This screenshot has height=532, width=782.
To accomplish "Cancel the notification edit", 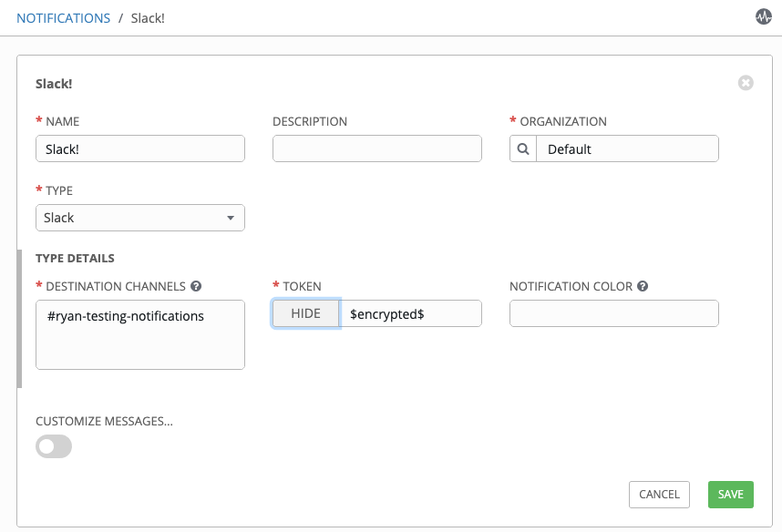I will [659, 495].
